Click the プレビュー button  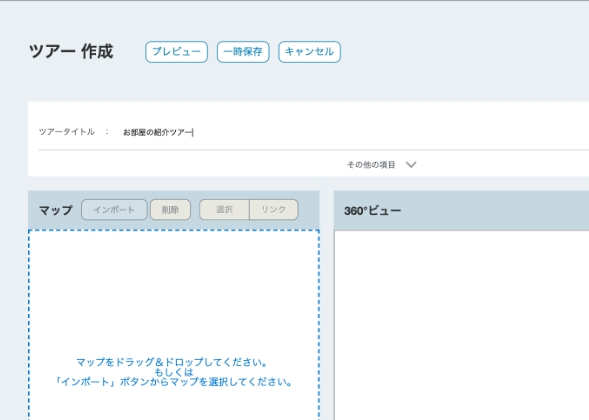click(x=176, y=52)
